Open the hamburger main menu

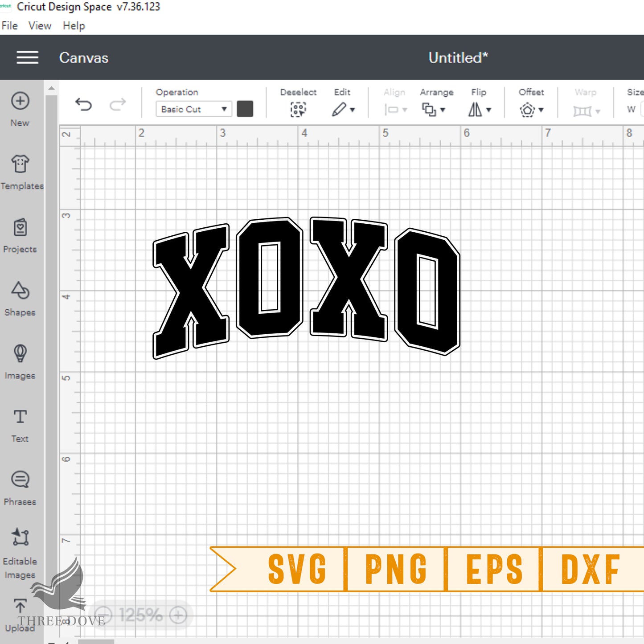[x=27, y=57]
